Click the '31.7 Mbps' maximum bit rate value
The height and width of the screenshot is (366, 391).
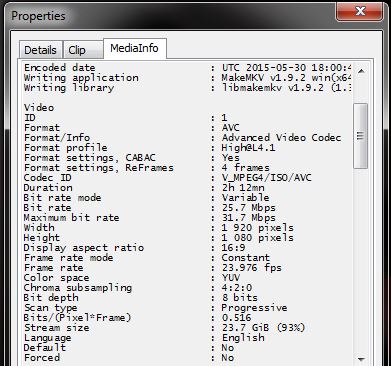[x=249, y=218]
